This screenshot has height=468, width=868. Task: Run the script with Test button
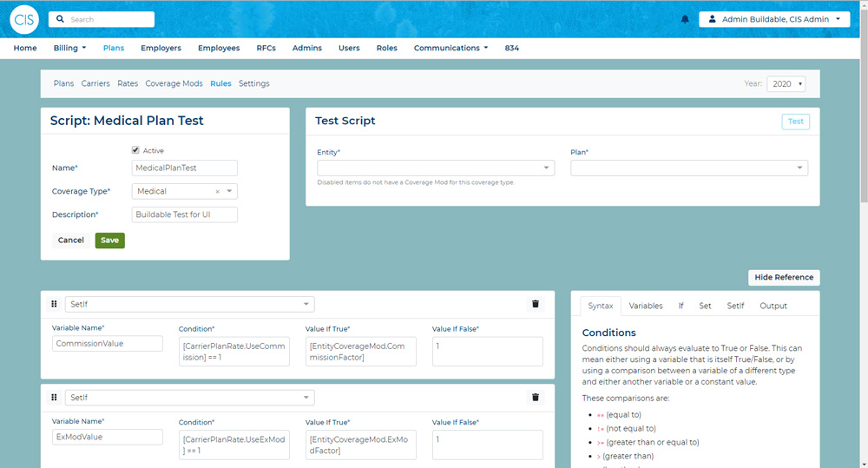[x=795, y=122]
